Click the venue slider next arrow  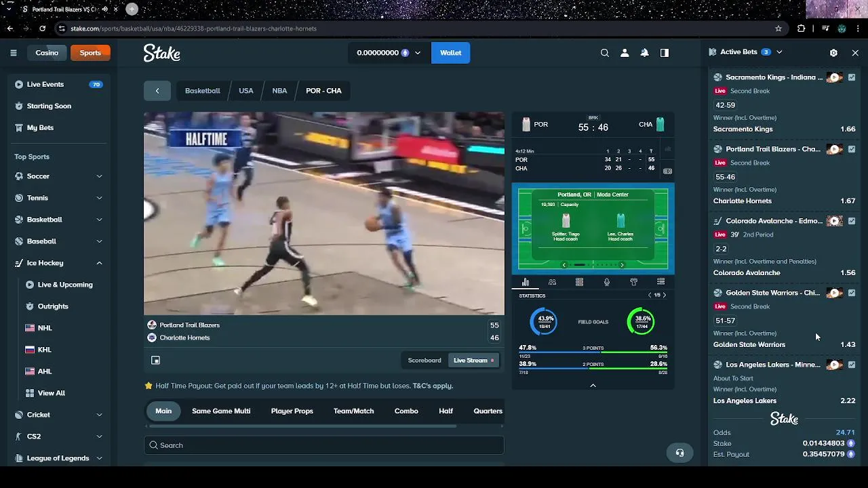[622, 265]
